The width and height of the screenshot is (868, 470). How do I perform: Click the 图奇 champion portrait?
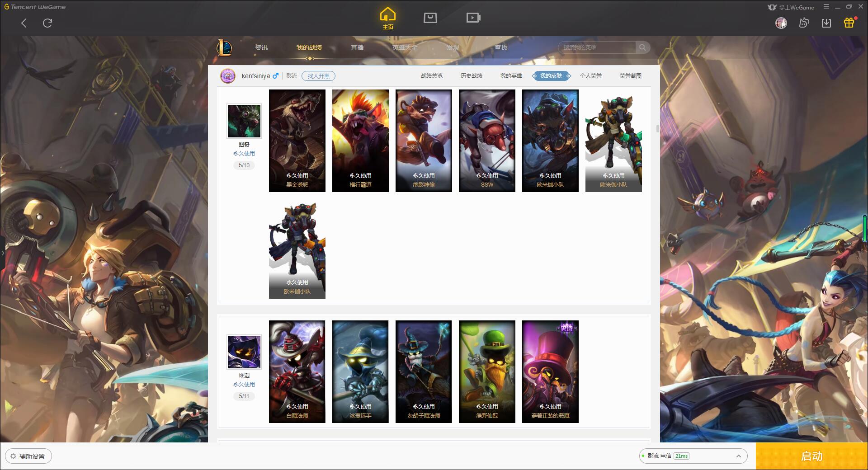pos(244,121)
